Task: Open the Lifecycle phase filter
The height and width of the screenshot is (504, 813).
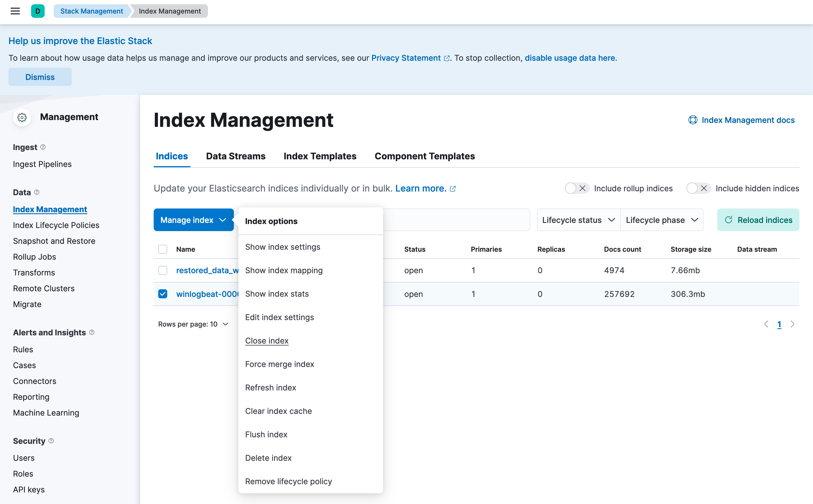Action: [x=662, y=220]
